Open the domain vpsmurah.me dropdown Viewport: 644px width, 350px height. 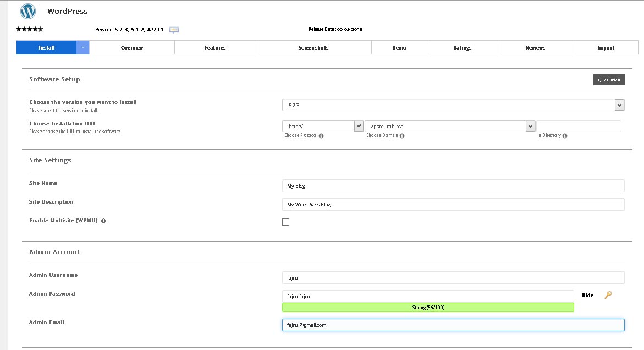point(530,126)
